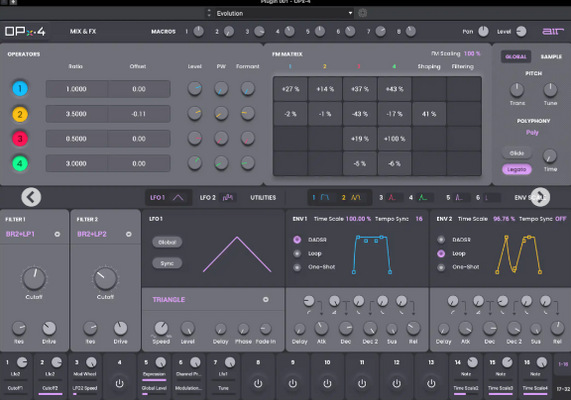Click the +100 % FM matrix cell

point(394,139)
